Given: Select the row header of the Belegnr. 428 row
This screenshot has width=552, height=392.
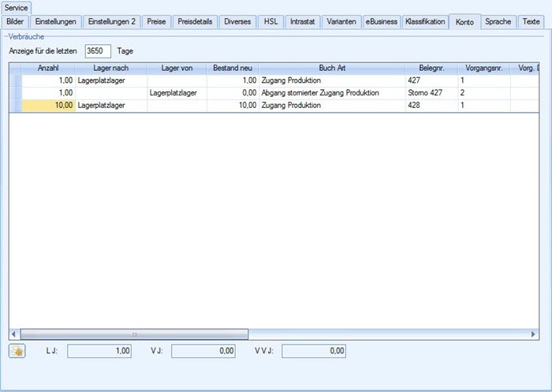Looking at the screenshot, I should (15, 106).
